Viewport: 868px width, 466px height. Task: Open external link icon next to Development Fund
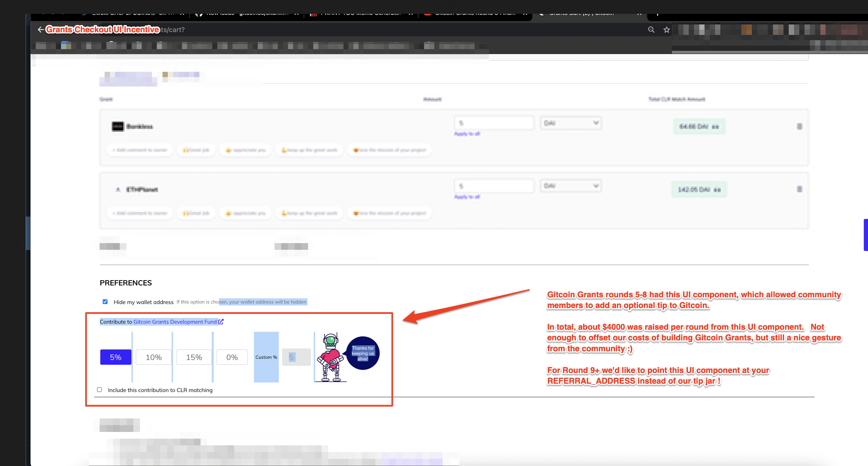point(221,322)
